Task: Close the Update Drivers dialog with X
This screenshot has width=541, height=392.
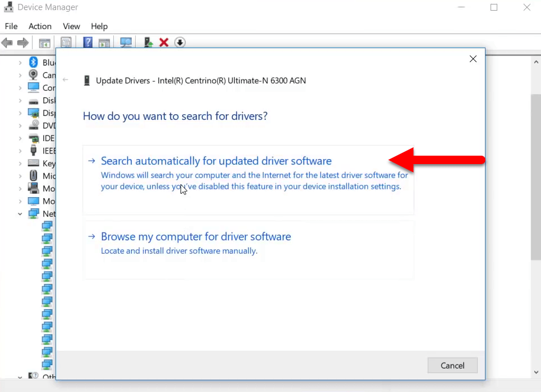Action: click(x=473, y=59)
